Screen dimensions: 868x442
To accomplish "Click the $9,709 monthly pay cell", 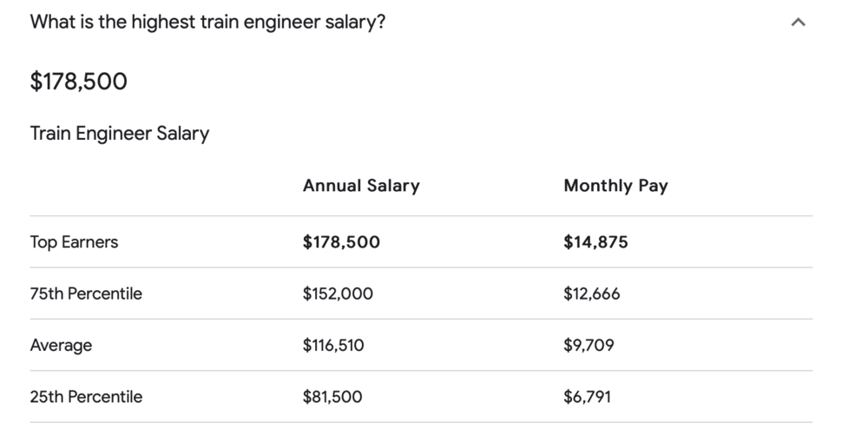I will click(x=589, y=346).
